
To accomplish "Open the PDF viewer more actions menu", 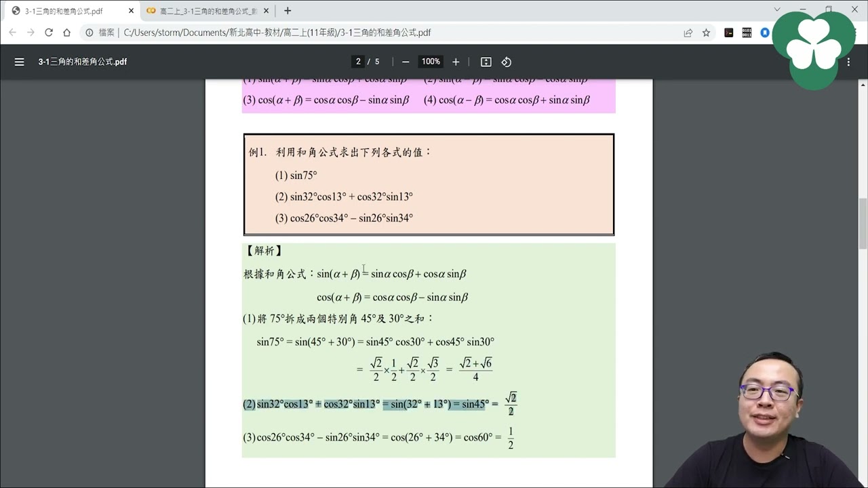I will [x=848, y=62].
